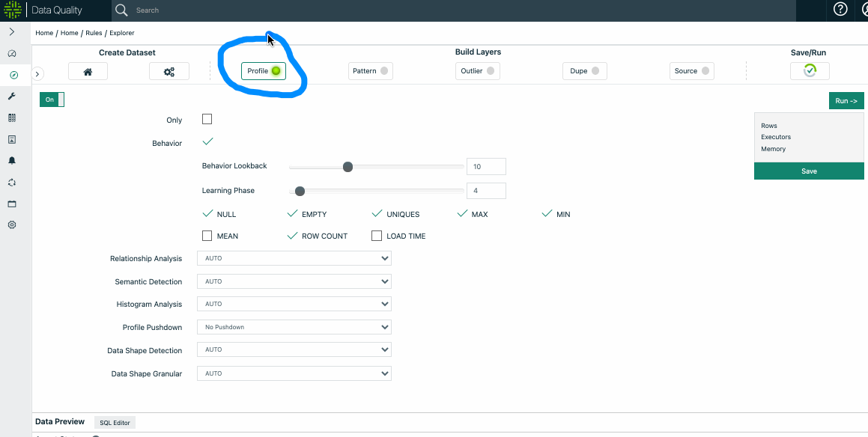868x437 pixels.
Task: Click the Save/Run checkmark icon
Action: pyautogui.click(x=810, y=70)
